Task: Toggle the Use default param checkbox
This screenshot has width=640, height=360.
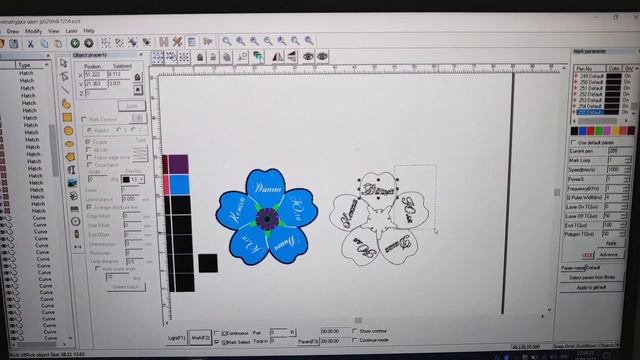Action: (573, 142)
